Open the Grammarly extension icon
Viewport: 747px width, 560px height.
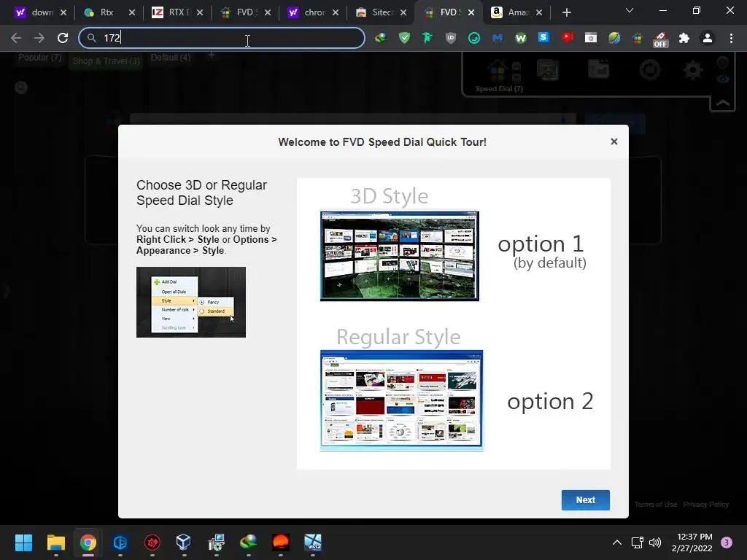pos(473,38)
